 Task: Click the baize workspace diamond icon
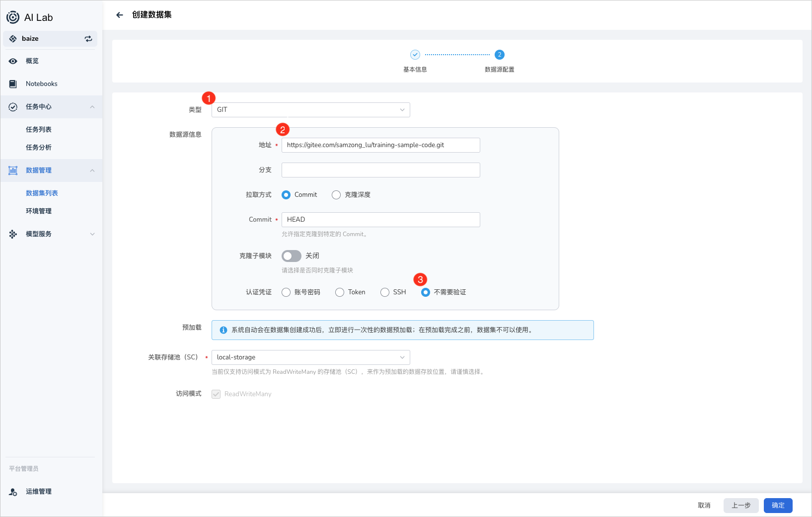(13, 39)
